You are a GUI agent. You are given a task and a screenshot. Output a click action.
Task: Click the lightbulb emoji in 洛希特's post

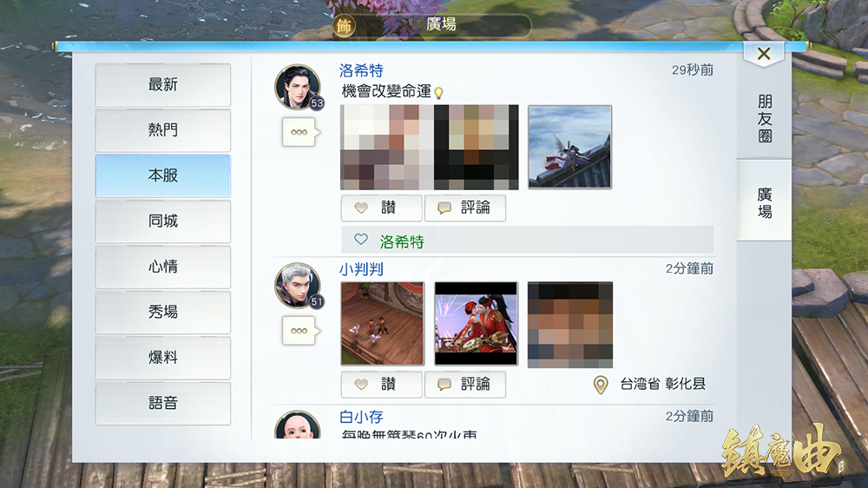439,93
